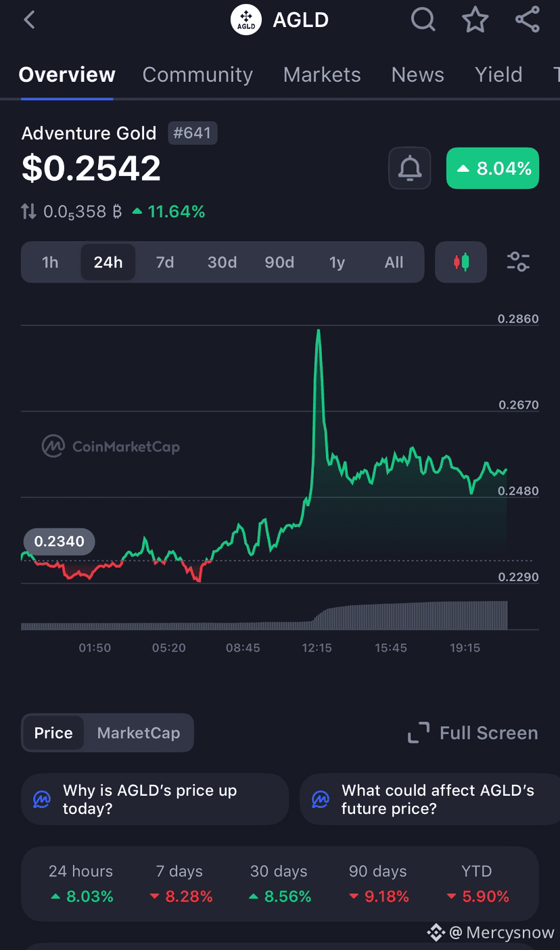Tap the Adventure Gold name label
This screenshot has height=950, width=560.
pos(89,133)
